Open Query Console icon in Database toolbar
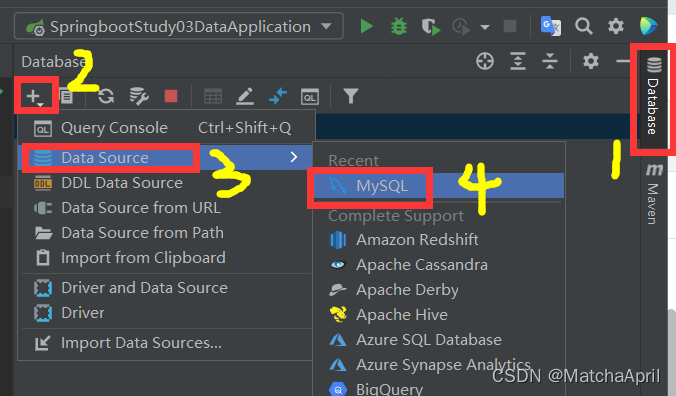The width and height of the screenshot is (676, 396). tap(310, 97)
